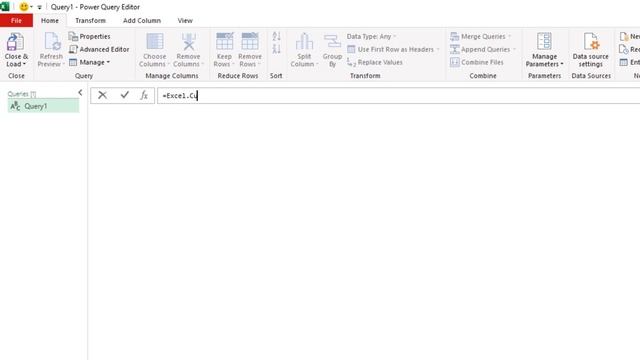Open the File tab
Viewport: 640px width, 360px height.
pos(16,20)
